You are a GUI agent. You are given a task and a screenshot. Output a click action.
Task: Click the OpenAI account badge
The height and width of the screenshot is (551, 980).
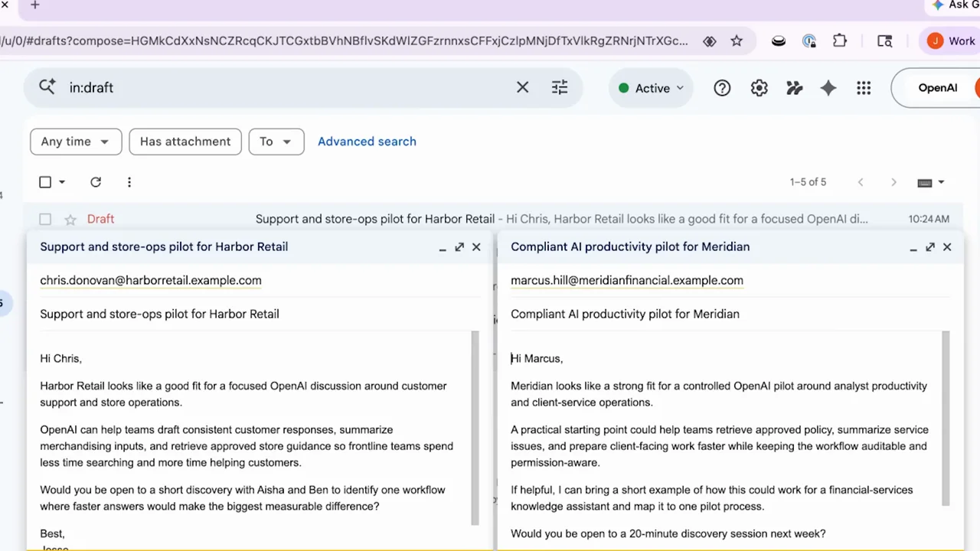coord(937,88)
